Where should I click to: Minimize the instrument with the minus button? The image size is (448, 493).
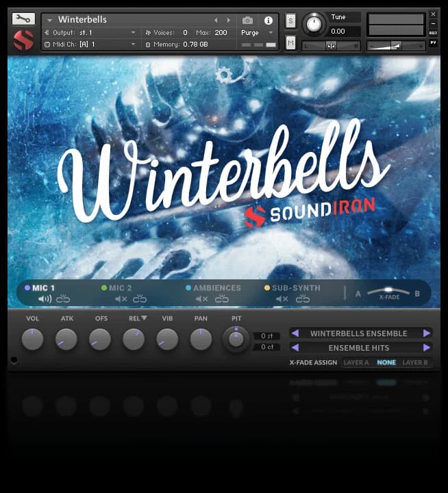[433, 23]
